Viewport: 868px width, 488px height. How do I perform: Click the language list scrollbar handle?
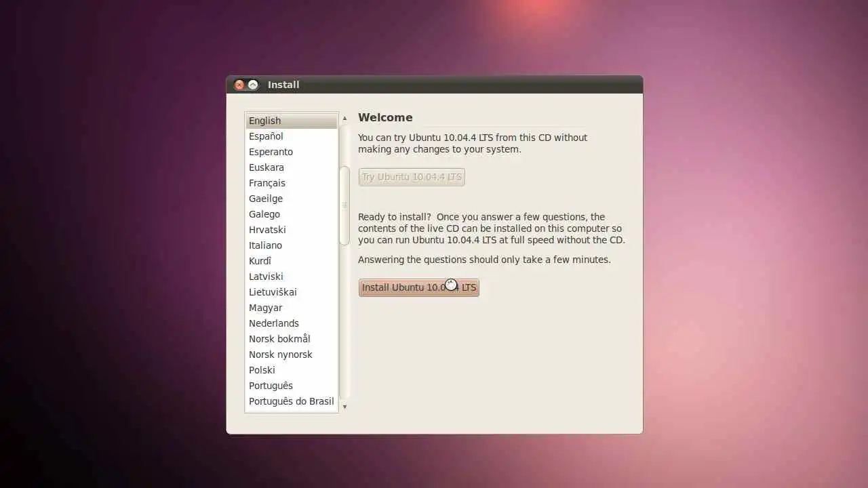(x=344, y=205)
